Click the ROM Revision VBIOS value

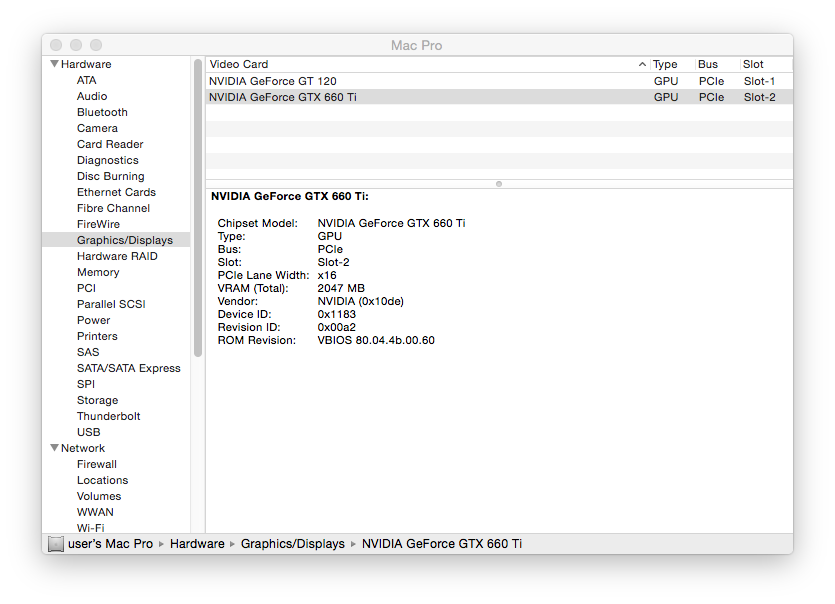(376, 340)
